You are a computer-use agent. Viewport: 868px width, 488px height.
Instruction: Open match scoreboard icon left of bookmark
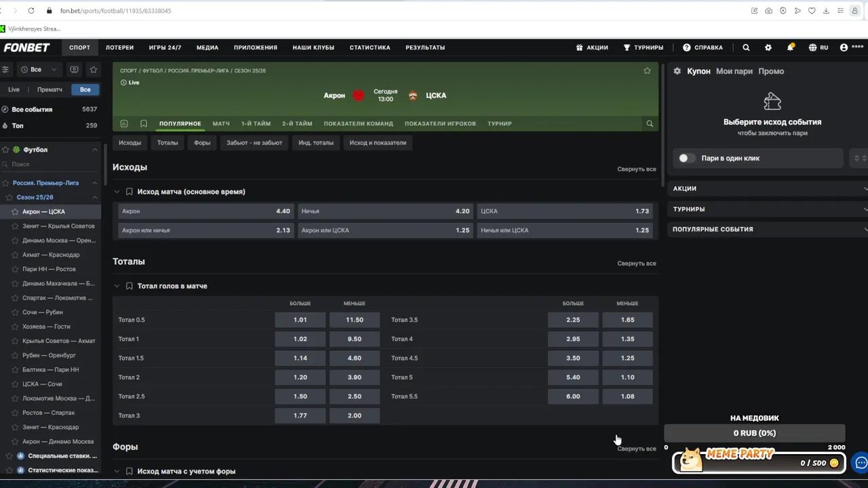(x=124, y=123)
